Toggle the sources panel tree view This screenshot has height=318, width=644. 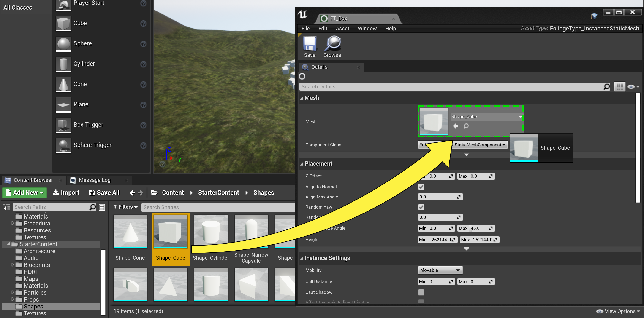pos(7,207)
